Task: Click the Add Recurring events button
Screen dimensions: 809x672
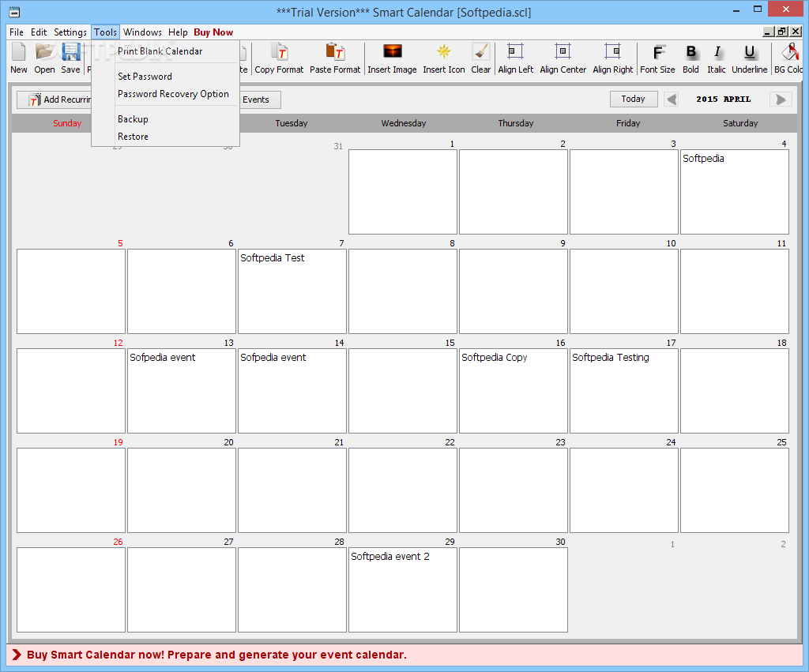Action: (55, 99)
